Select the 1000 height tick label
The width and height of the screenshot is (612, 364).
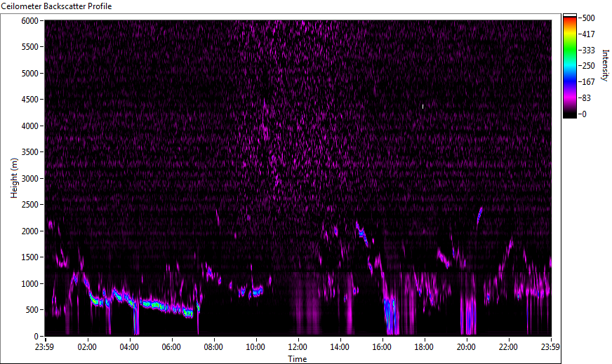tap(30, 284)
